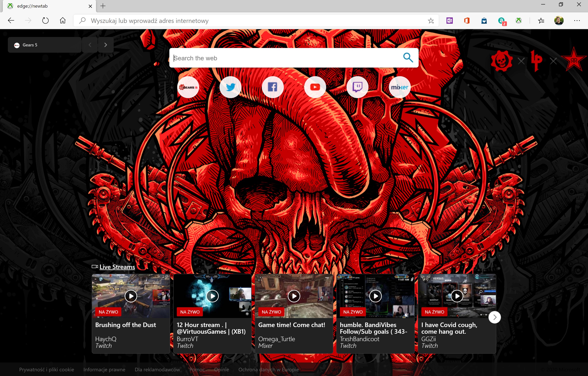Screen dimensions: 588x376
Task: Show the next theme with right chevron
Action: 105,45
